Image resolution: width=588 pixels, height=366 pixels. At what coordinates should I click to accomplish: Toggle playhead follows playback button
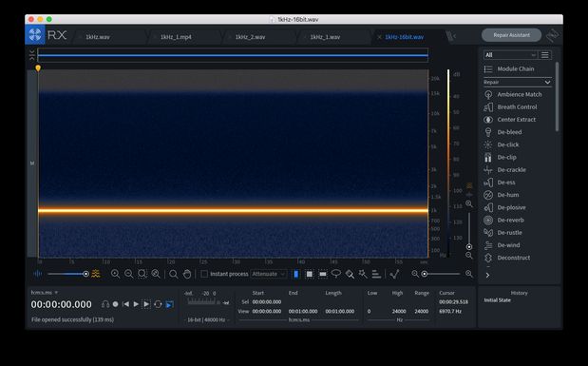(x=169, y=304)
